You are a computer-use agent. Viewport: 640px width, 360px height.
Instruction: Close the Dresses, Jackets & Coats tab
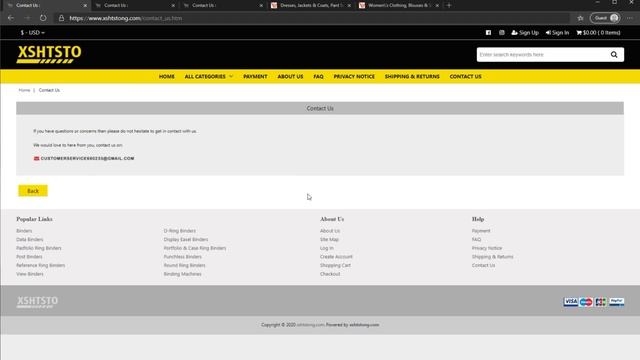[x=349, y=5]
